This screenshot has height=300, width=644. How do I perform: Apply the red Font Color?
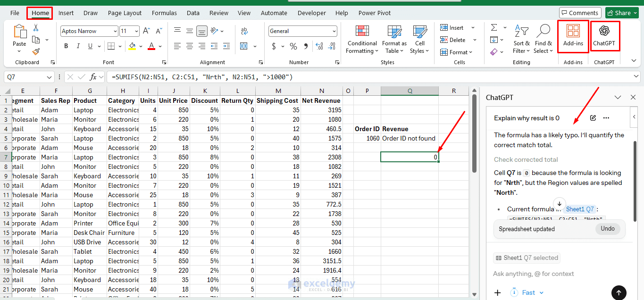pos(151,46)
